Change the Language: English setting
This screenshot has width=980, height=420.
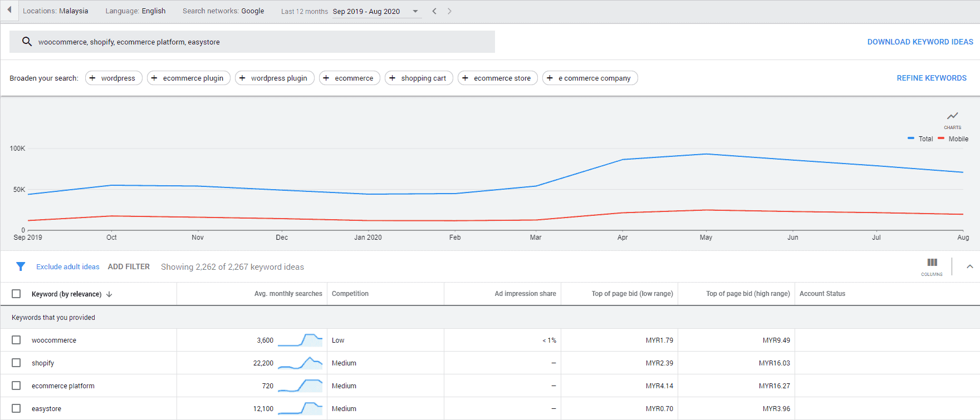(135, 11)
